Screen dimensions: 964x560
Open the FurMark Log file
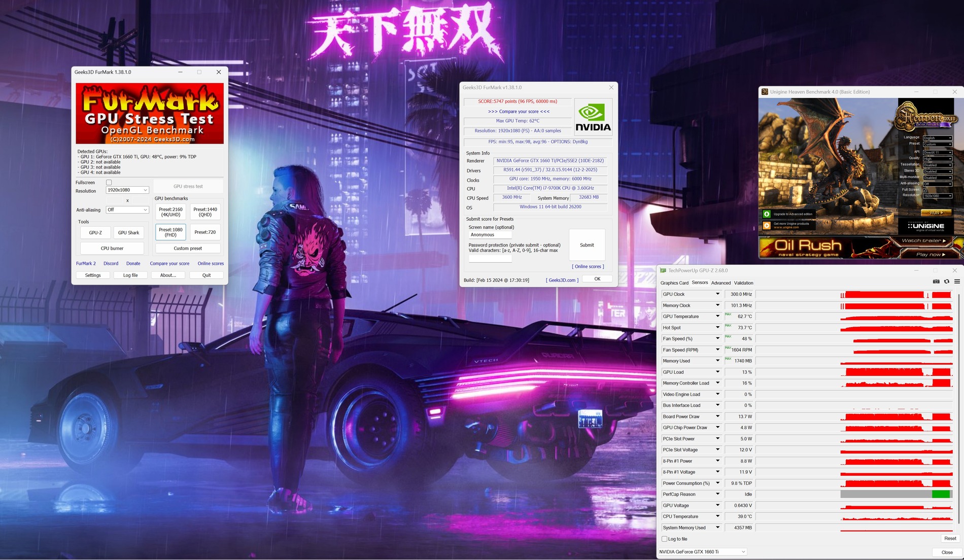pos(130,275)
